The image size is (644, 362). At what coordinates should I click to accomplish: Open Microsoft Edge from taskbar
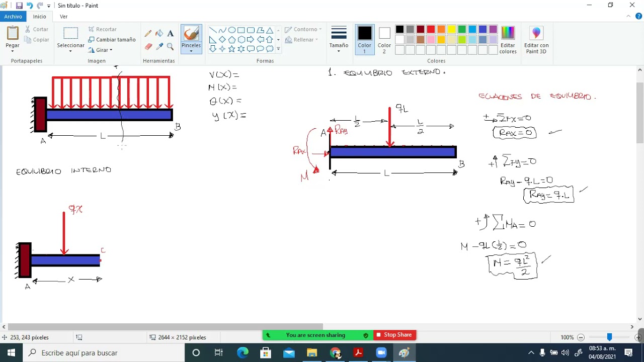pyautogui.click(x=243, y=353)
